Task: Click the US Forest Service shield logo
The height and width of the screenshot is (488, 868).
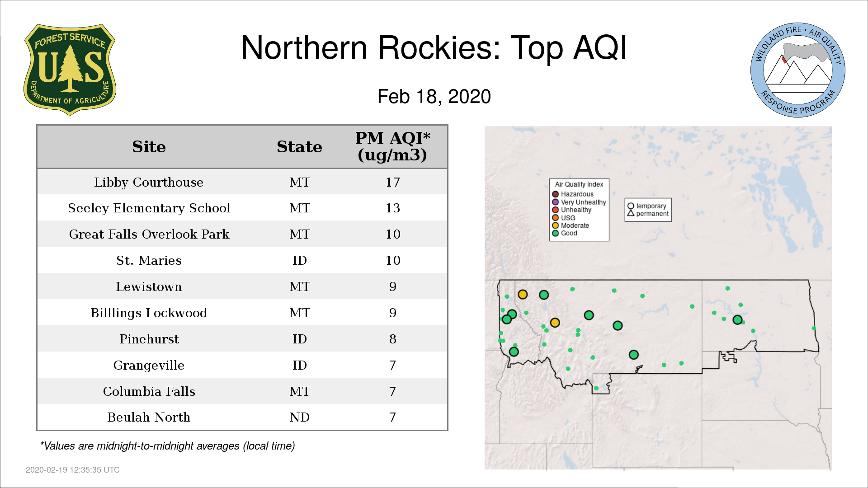Action: pyautogui.click(x=70, y=70)
